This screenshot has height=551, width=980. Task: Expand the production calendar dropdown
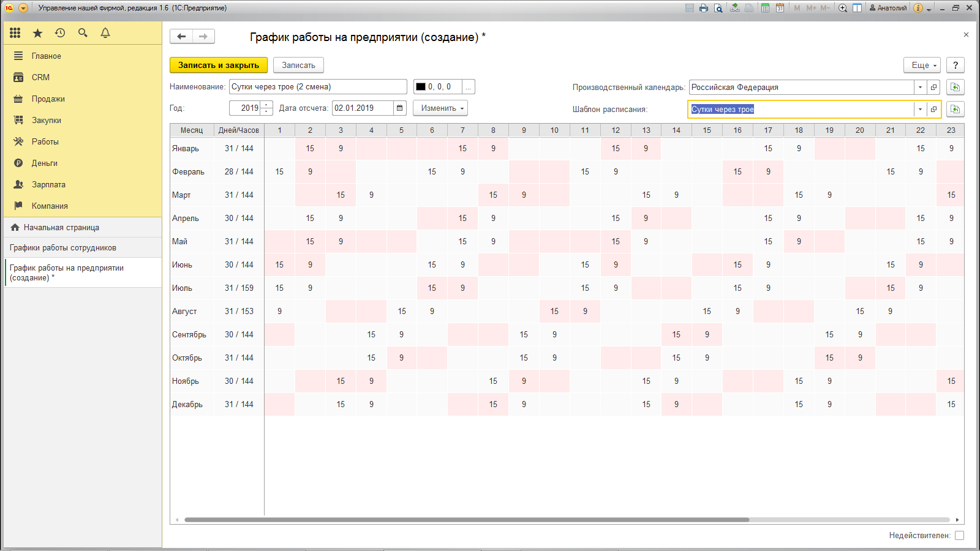tap(920, 87)
